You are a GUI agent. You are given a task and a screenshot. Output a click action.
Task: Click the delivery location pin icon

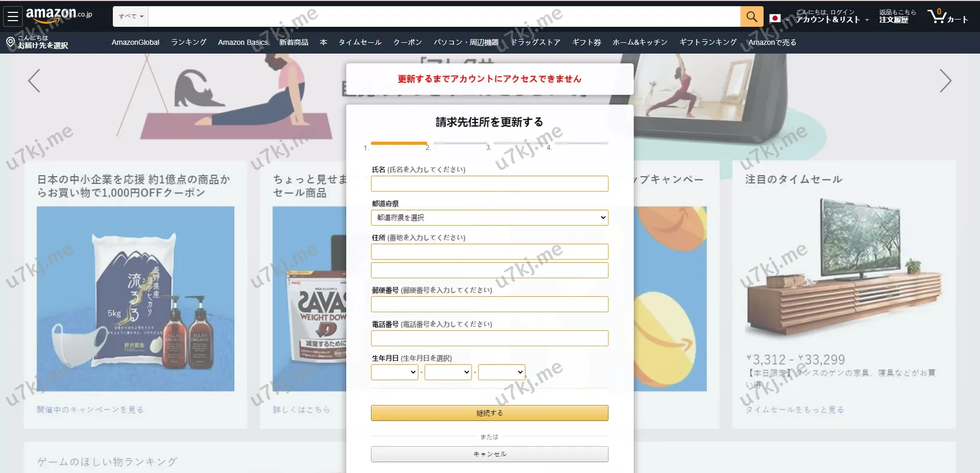[x=10, y=42]
